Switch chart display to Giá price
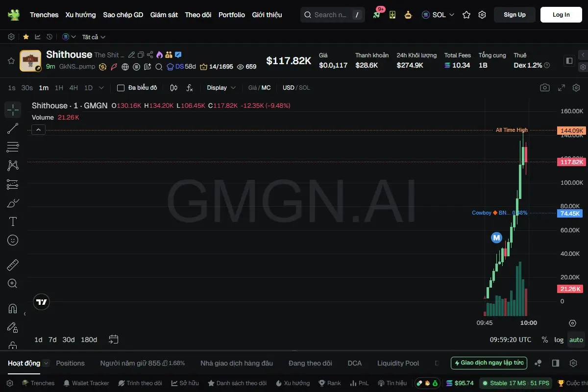The height and width of the screenshot is (392, 588). pyautogui.click(x=252, y=88)
